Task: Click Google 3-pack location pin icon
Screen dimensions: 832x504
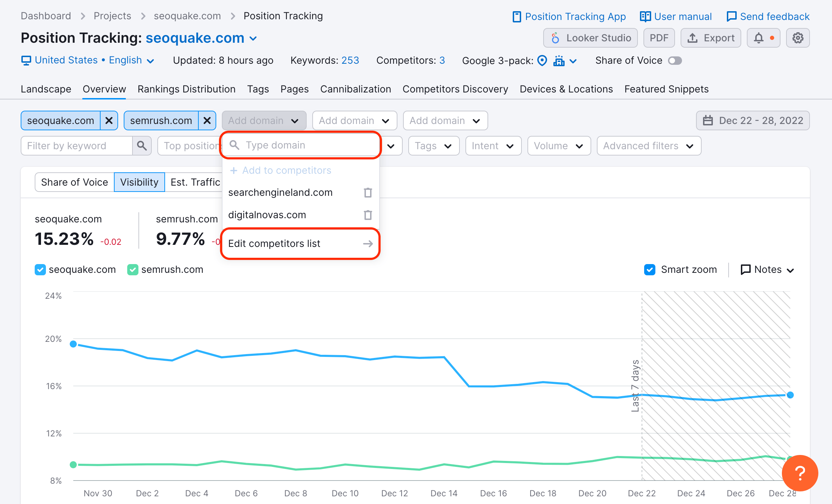Action: point(542,61)
